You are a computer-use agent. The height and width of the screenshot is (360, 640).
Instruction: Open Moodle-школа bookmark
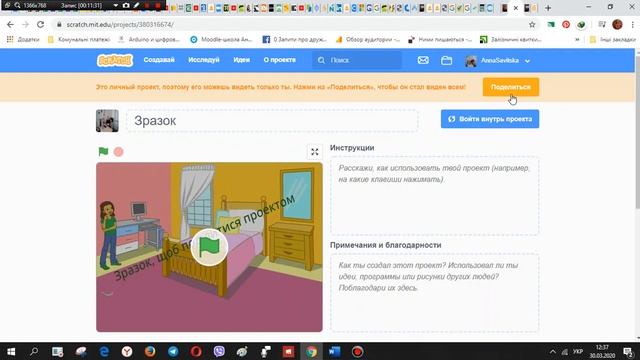tap(222, 39)
